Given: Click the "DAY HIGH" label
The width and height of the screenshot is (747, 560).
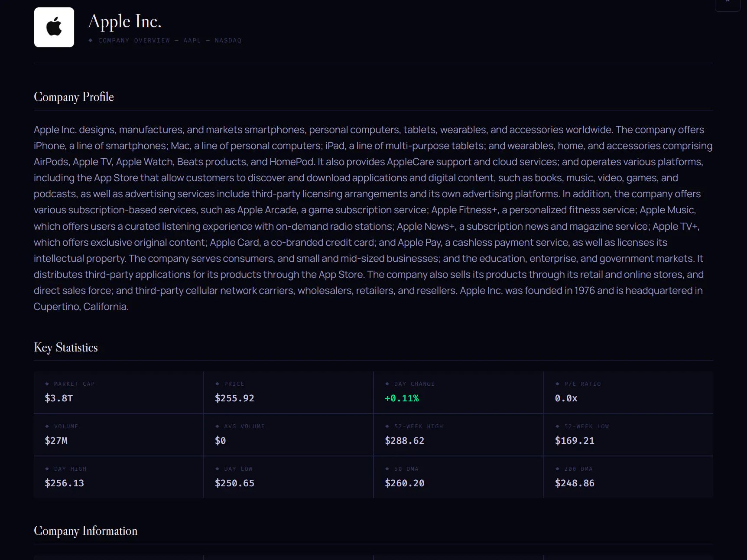Looking at the screenshot, I should point(70,469).
